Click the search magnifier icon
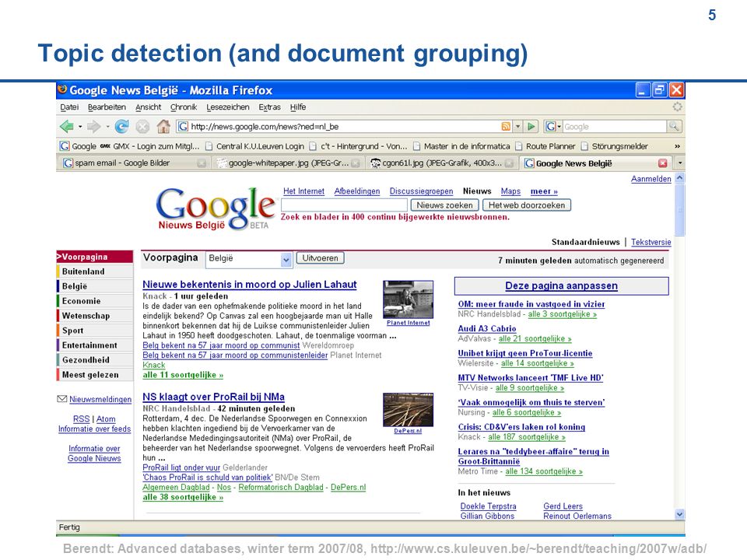This screenshot has height=560, width=747. tap(674, 126)
